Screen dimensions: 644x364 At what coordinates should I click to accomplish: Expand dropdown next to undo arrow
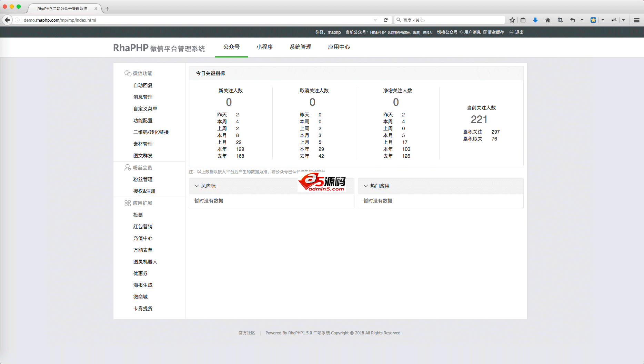582,20
